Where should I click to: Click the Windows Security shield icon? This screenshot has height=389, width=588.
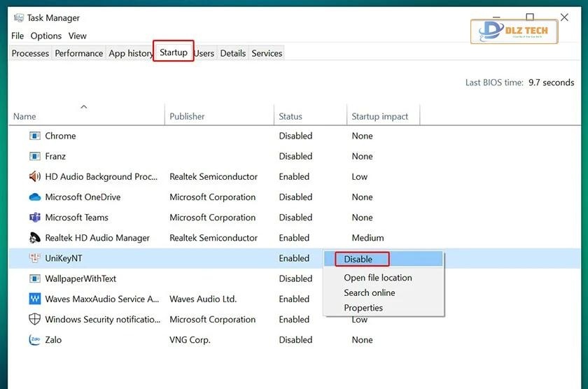click(x=35, y=319)
